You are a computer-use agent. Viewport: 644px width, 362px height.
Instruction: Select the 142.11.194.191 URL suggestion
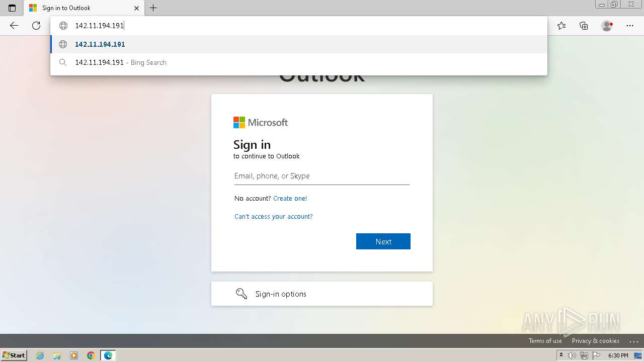click(x=299, y=44)
